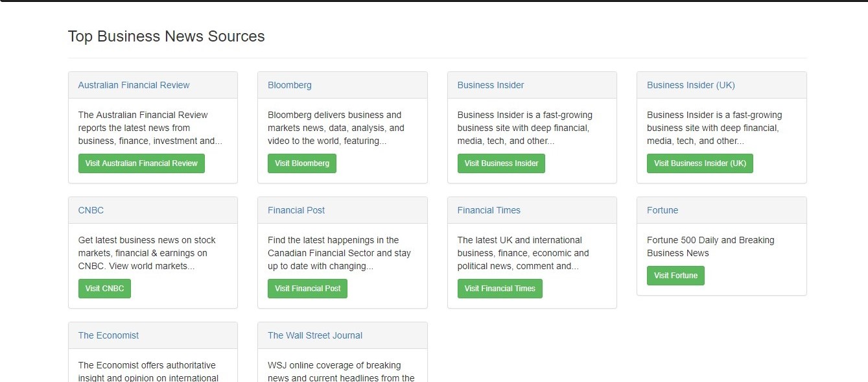Click the Top Business News Sources heading
The image size is (868, 382).
pyautogui.click(x=167, y=36)
